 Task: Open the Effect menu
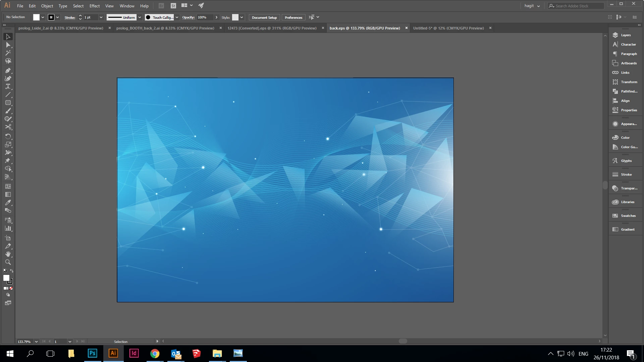coord(94,6)
